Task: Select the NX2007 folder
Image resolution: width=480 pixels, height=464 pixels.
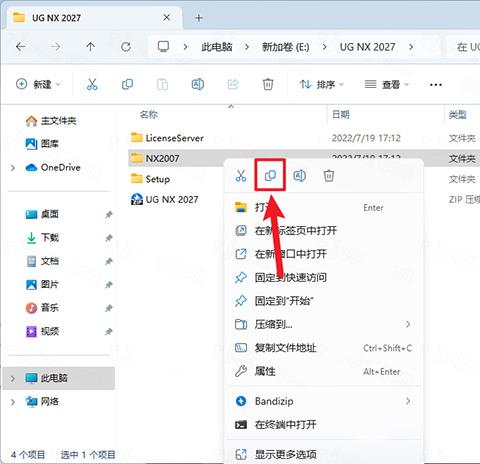Action: coord(155,158)
